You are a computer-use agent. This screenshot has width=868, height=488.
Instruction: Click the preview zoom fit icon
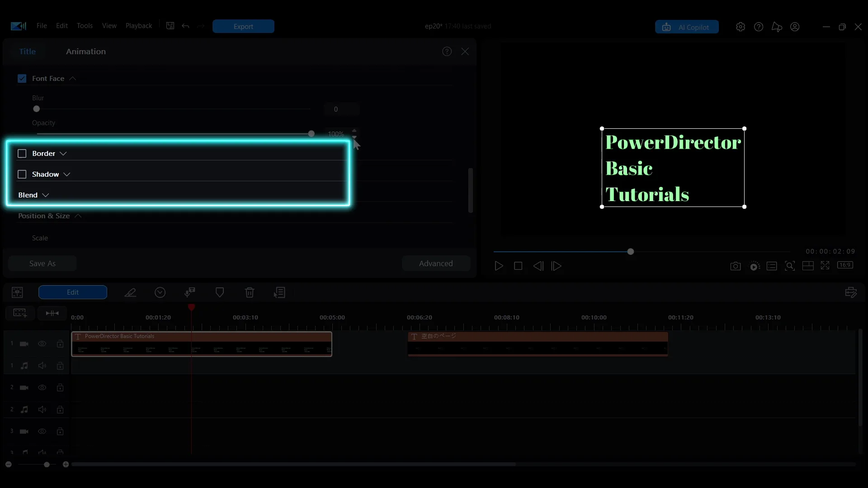[790, 266]
